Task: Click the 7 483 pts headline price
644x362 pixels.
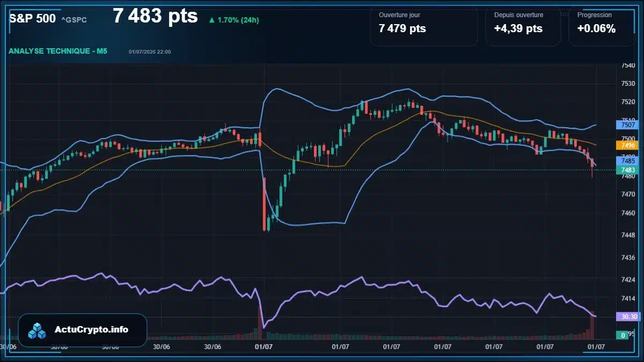Action: point(155,16)
